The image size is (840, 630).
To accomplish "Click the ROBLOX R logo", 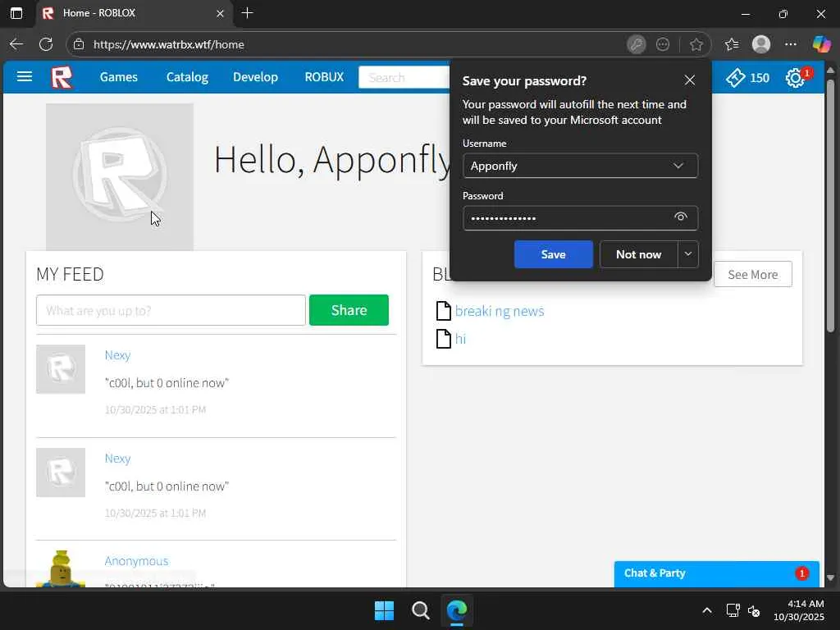I will coord(62,77).
